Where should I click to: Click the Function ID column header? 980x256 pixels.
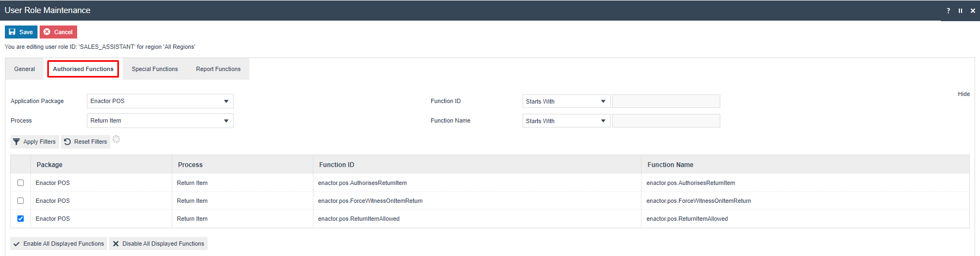[477, 164]
